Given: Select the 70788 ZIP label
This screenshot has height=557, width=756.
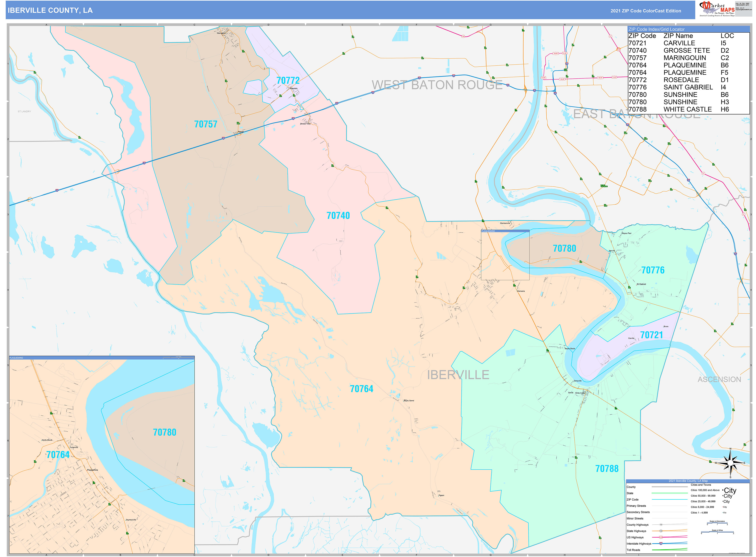Looking at the screenshot, I should [x=607, y=469].
